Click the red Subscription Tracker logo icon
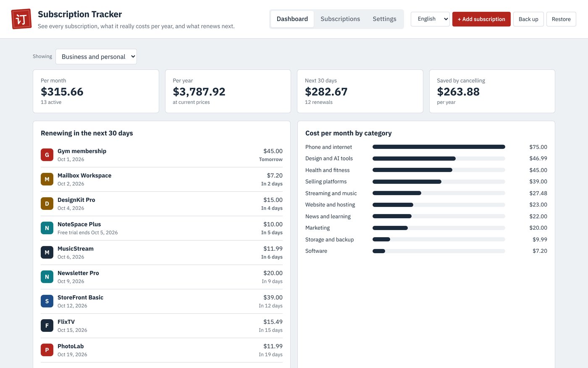 pyautogui.click(x=21, y=19)
